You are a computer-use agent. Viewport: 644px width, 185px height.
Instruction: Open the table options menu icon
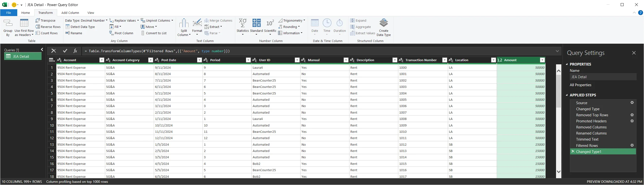pos(52,60)
